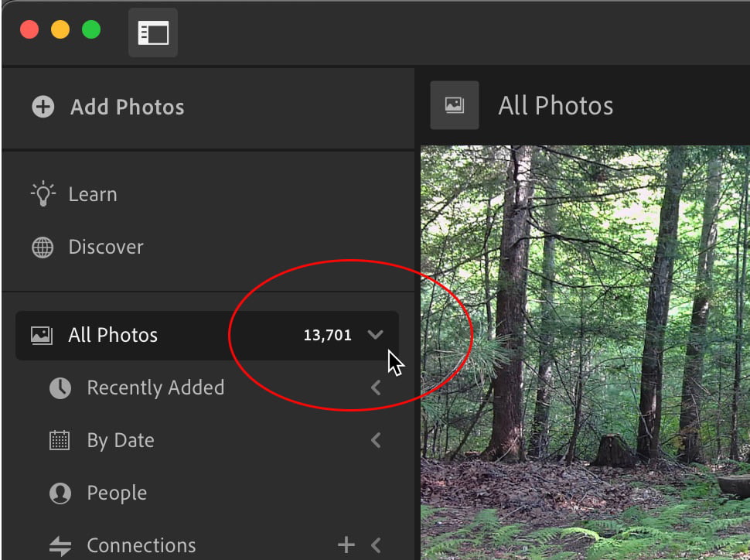Viewport: 750px width, 560px height.
Task: Maximize the window with the green button
Action: click(x=91, y=29)
